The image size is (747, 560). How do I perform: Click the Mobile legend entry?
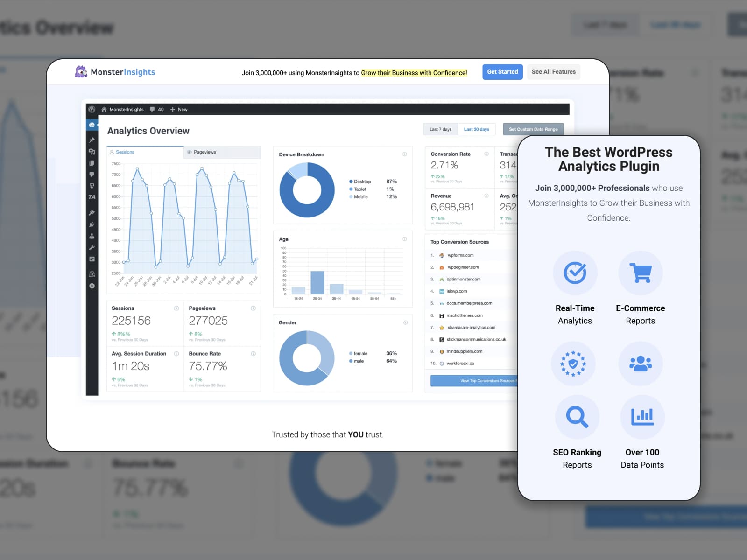click(x=359, y=197)
